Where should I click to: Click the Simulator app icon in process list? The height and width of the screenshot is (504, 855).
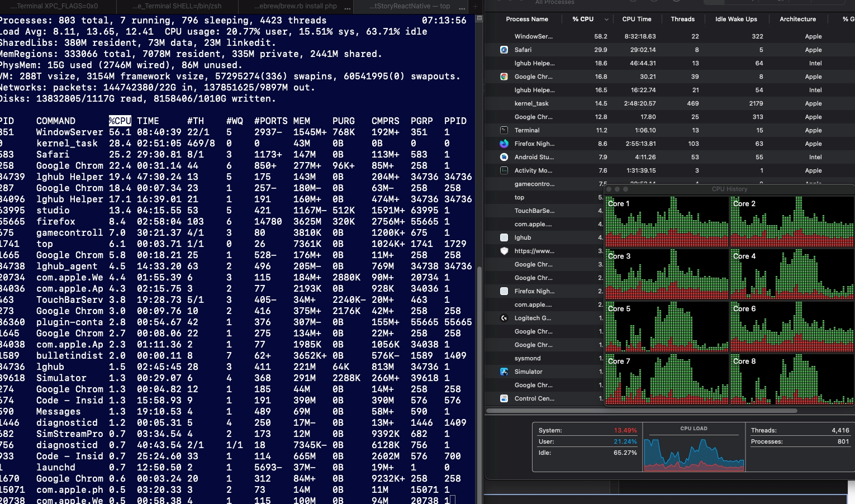pos(504,372)
